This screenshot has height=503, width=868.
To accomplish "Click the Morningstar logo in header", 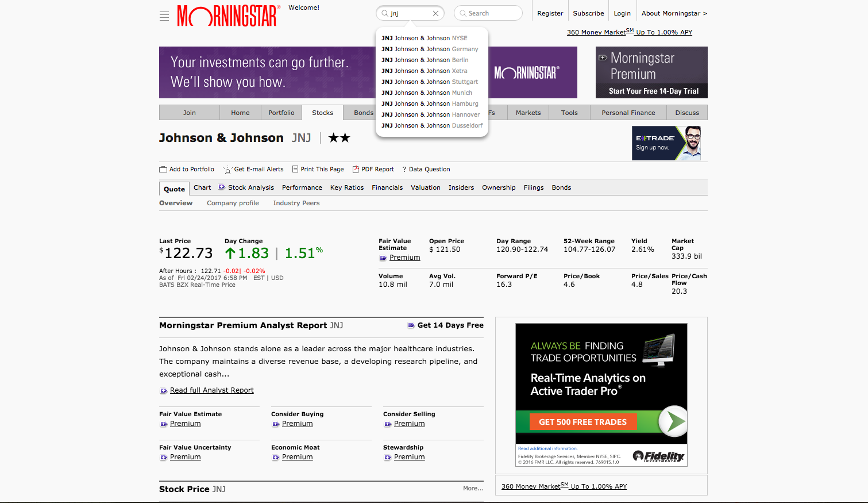I will 229,16.
